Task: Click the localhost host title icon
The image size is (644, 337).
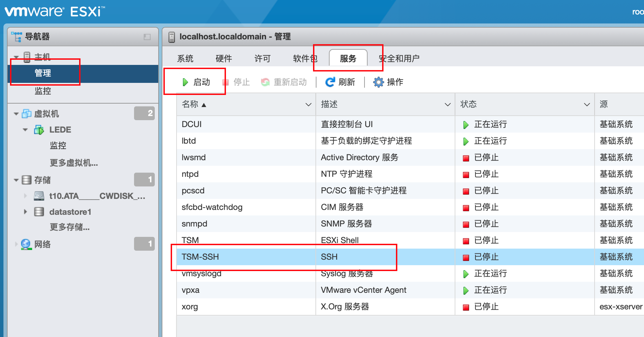Action: click(x=172, y=37)
